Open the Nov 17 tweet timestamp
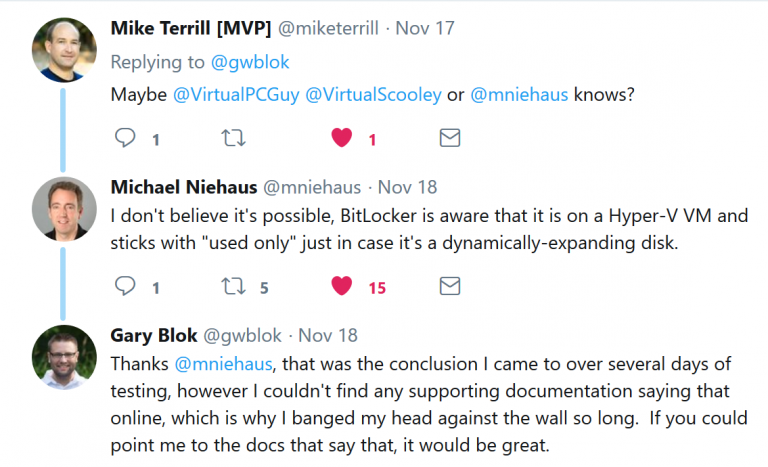The width and height of the screenshot is (768, 467). pyautogui.click(x=425, y=28)
